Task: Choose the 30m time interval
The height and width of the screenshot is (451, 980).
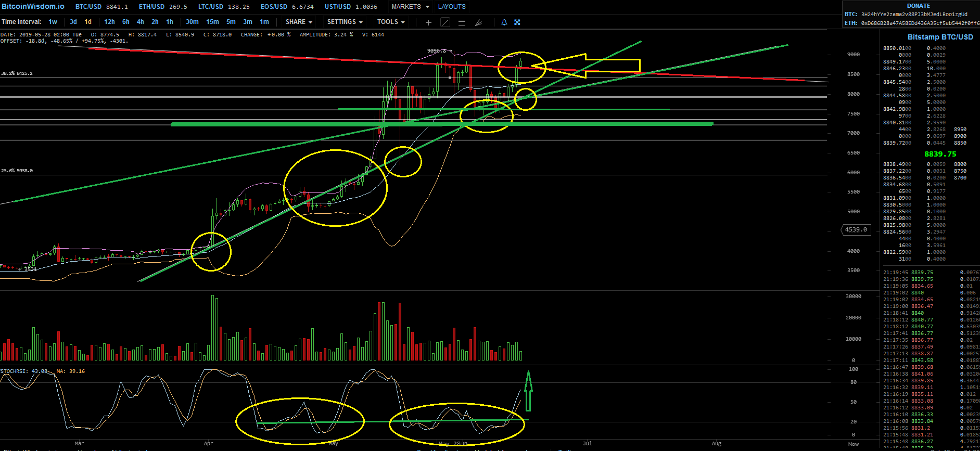Action: 192,22
